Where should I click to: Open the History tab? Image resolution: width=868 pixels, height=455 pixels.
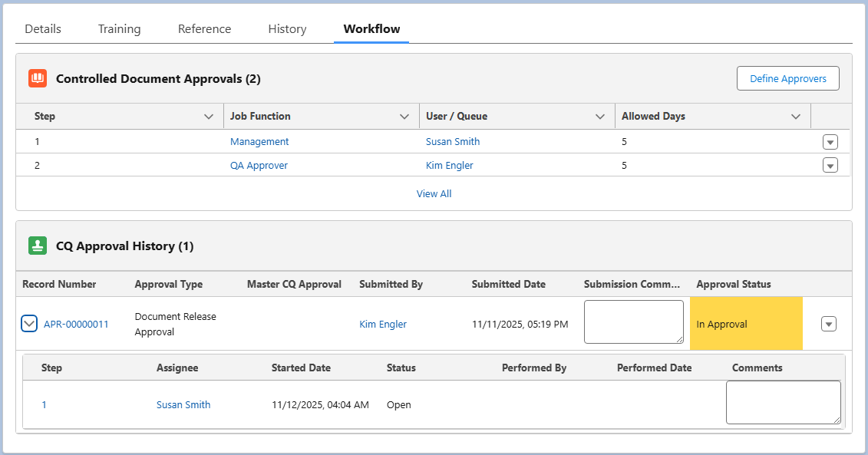tap(287, 29)
